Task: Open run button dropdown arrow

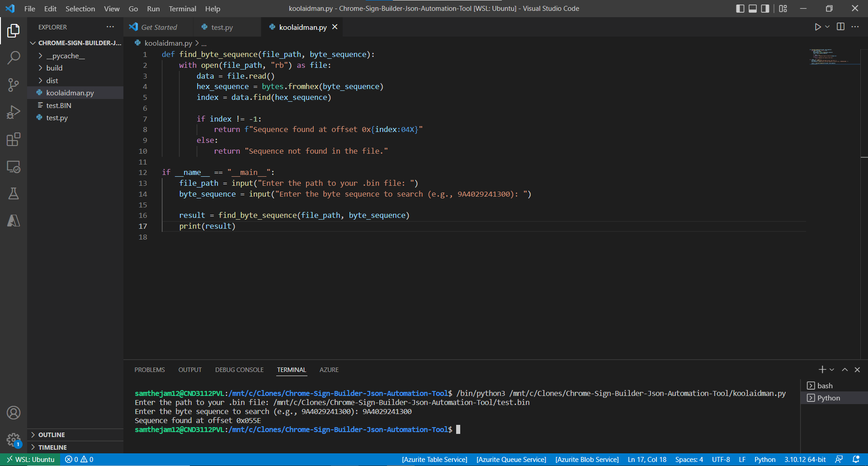Action: 827,27
